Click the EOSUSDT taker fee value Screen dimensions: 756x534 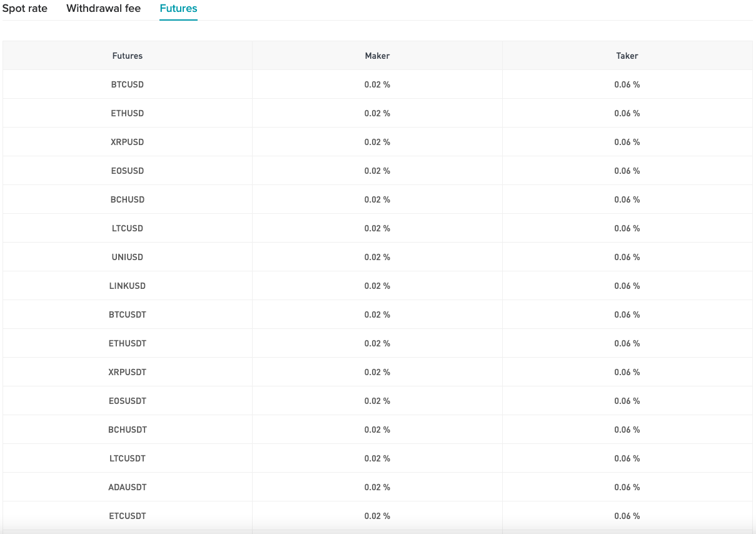tap(627, 401)
